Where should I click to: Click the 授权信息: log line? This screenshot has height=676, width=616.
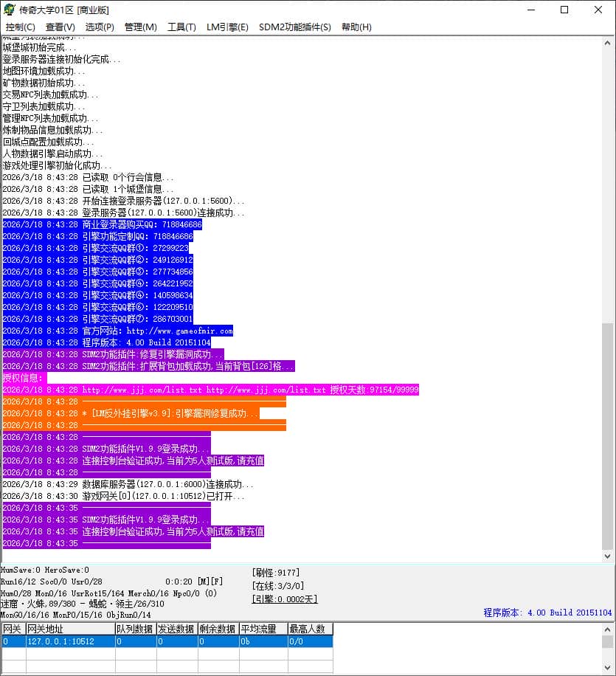pos(24,378)
